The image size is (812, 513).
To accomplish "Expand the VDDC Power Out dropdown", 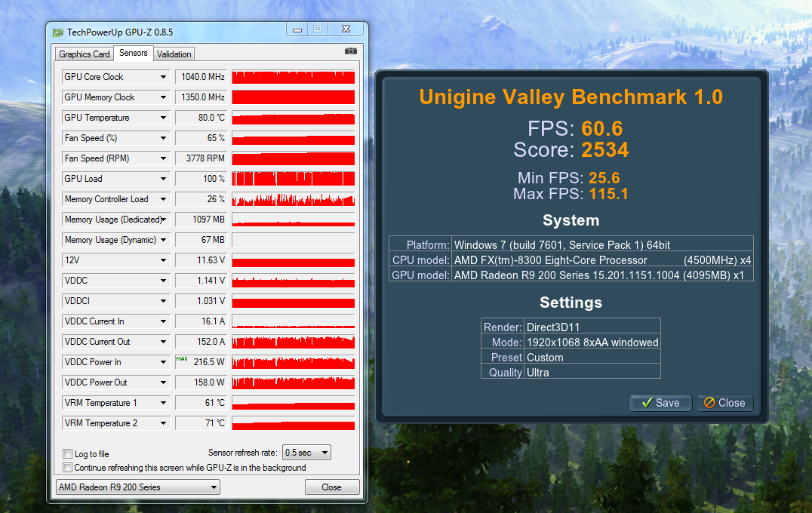I will click(163, 382).
